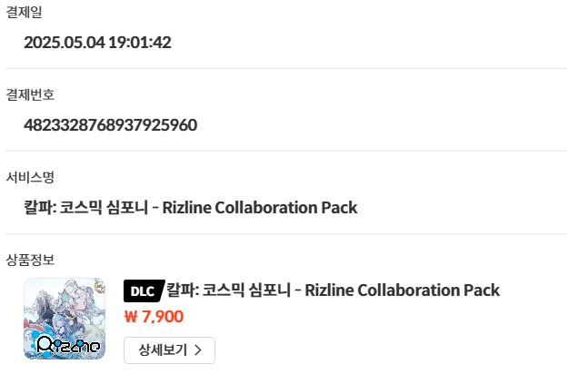
Task: Click the black DLC badge
Action: [144, 290]
